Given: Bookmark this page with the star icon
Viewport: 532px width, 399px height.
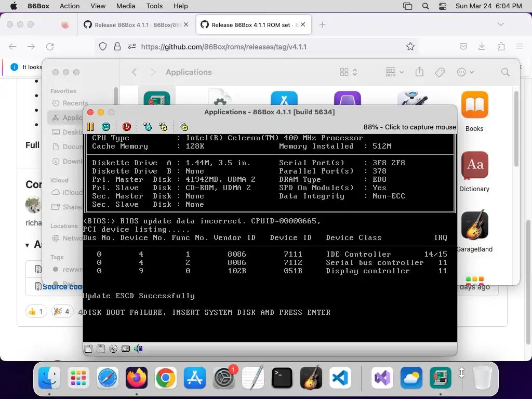Looking at the screenshot, I should [410, 46].
